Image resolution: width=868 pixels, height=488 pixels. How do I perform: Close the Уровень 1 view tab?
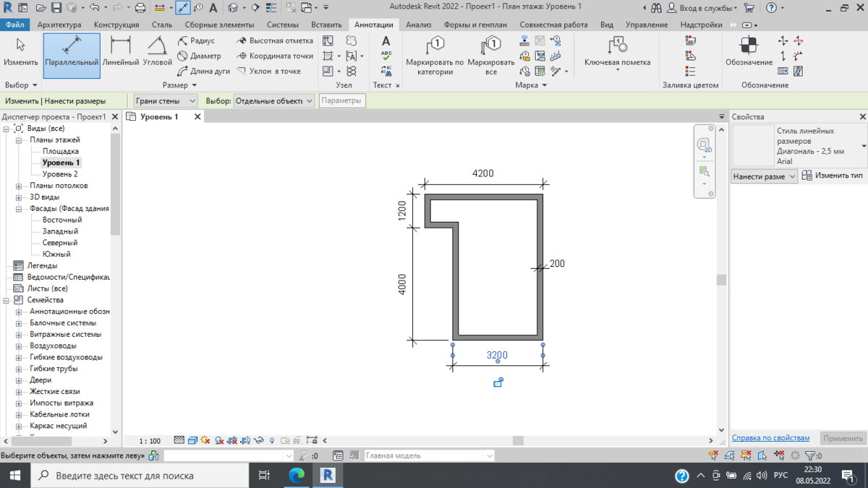[197, 116]
